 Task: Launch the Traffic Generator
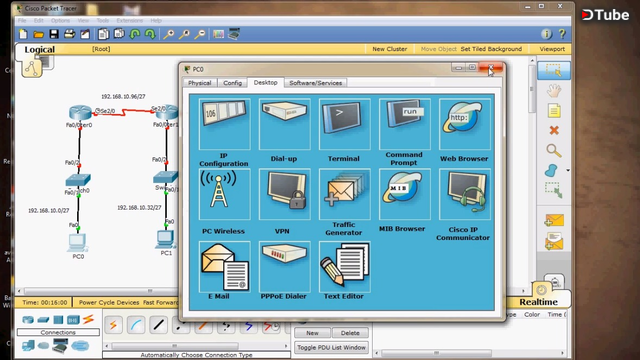(344, 194)
